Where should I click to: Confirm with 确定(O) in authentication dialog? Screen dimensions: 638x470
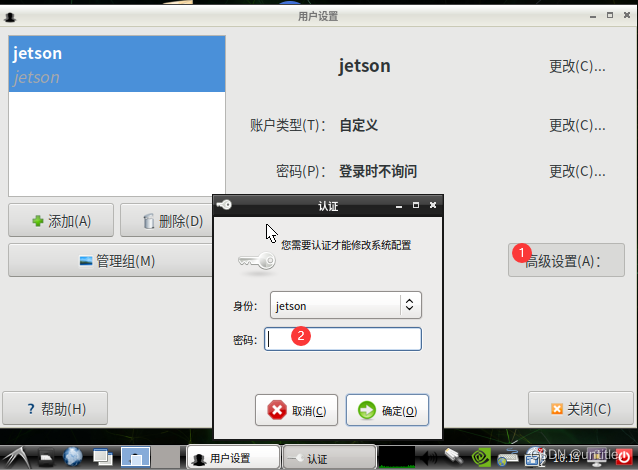[x=387, y=410]
